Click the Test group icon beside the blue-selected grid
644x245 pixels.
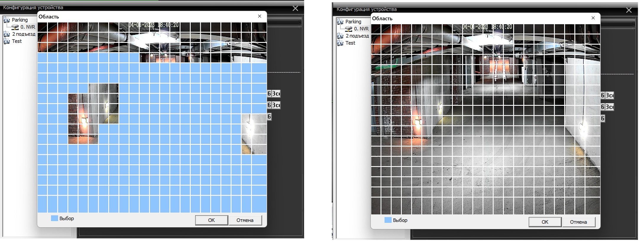point(7,41)
